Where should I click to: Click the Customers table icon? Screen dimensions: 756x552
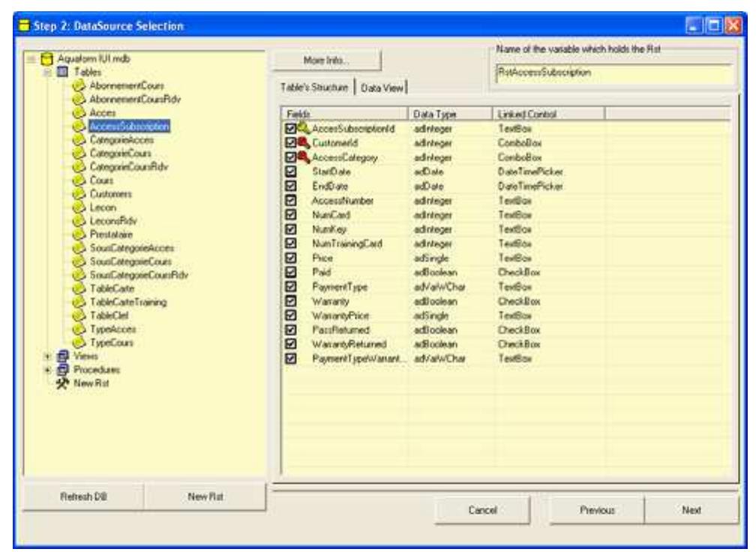pyautogui.click(x=79, y=193)
